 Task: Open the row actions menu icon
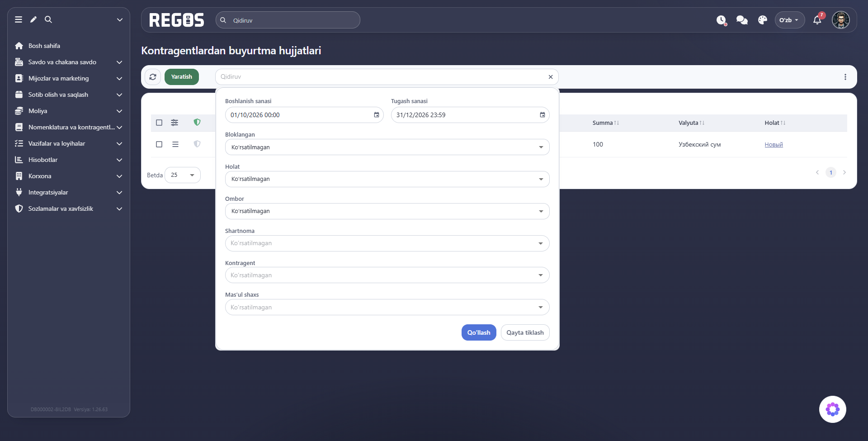175,144
